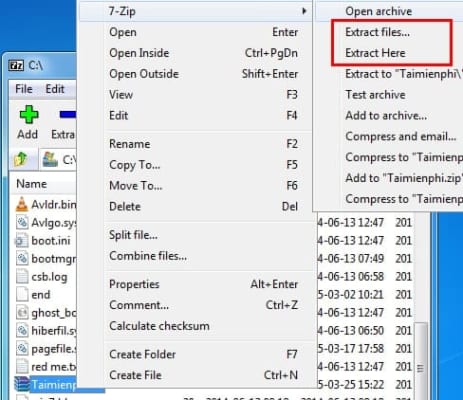Choose Comment... in context menu
The width and height of the screenshot is (463, 400).
204,305
